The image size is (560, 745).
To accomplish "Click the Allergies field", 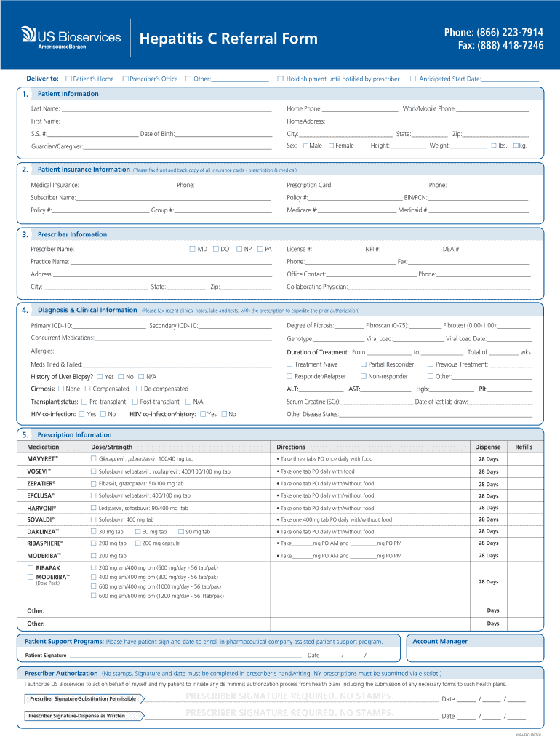I will pyautogui.click(x=164, y=351).
